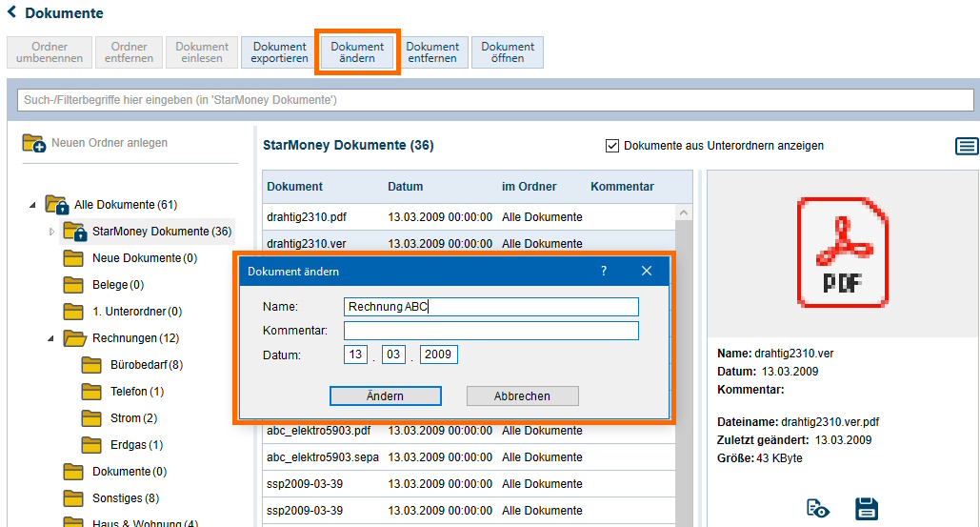Click the open Rechnungen folder icon
Image resolution: width=980 pixels, height=527 pixels.
tap(74, 338)
